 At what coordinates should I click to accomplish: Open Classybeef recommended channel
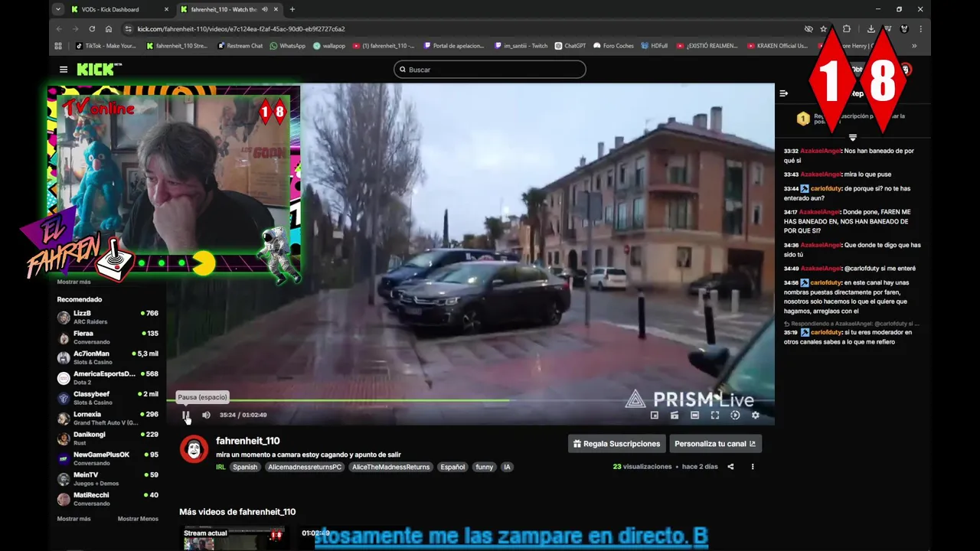[108, 398]
